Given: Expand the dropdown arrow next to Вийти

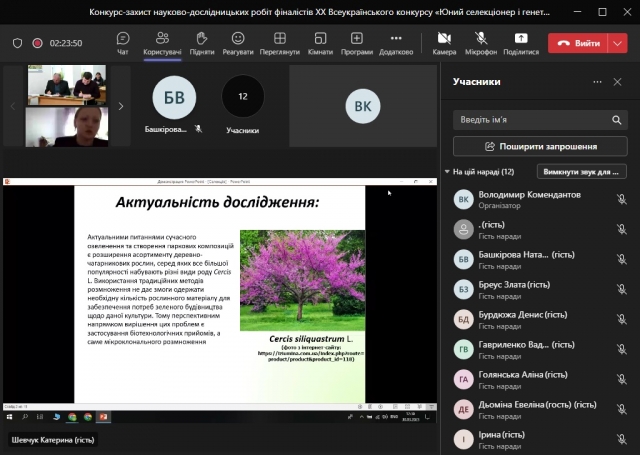Looking at the screenshot, I should (617, 43).
